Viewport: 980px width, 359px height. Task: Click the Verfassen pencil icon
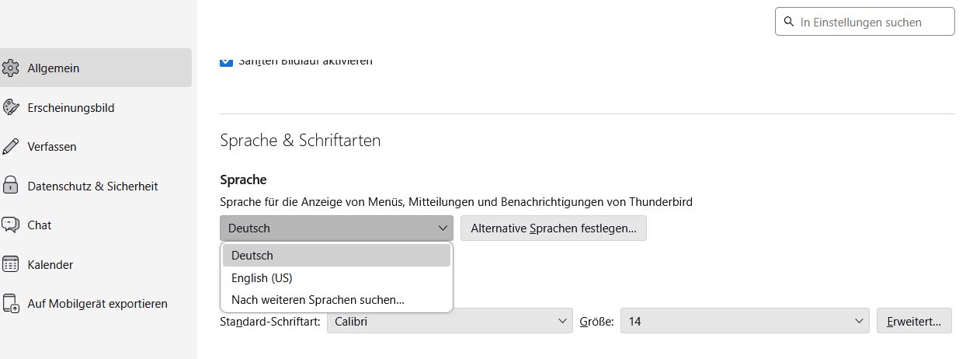click(x=11, y=147)
